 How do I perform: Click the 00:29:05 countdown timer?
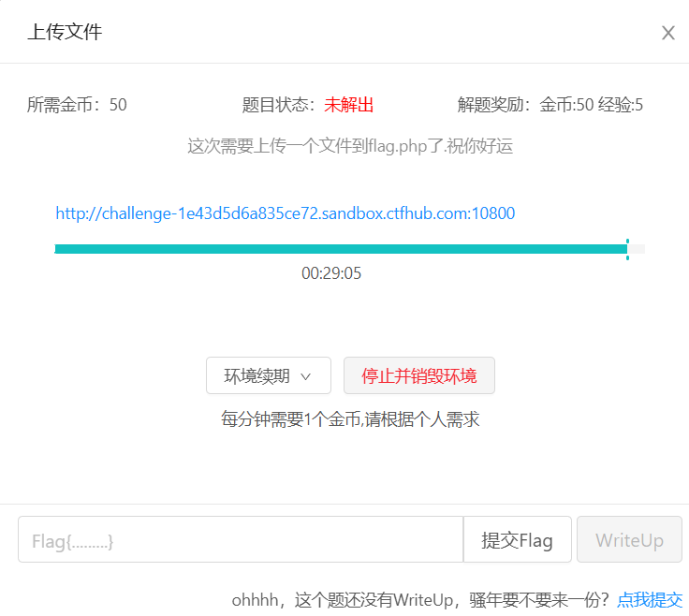click(331, 273)
